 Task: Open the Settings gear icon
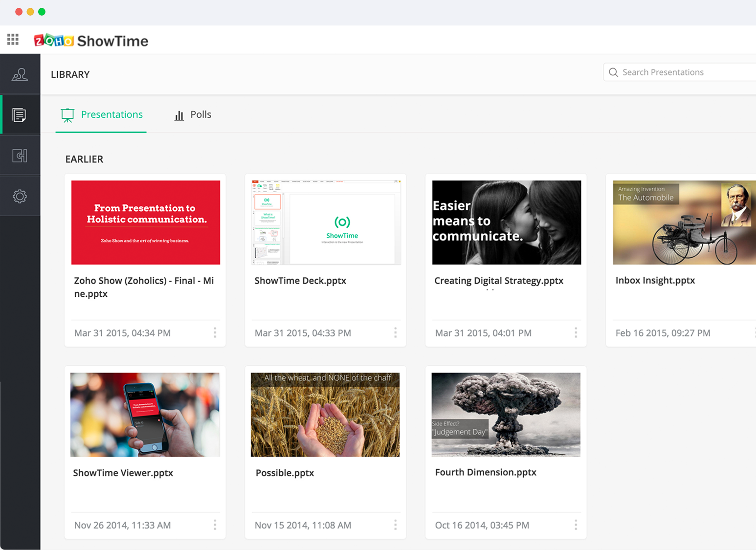click(20, 197)
